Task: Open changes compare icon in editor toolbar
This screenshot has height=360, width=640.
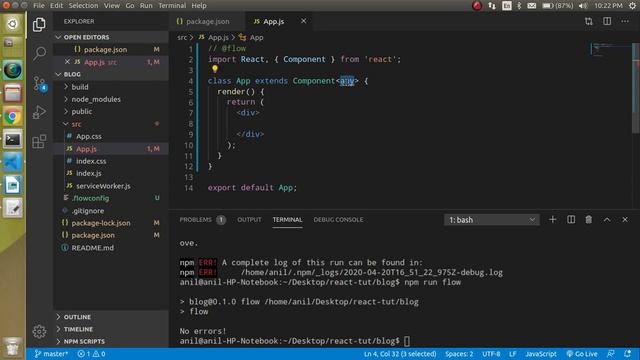Action: [x=589, y=21]
